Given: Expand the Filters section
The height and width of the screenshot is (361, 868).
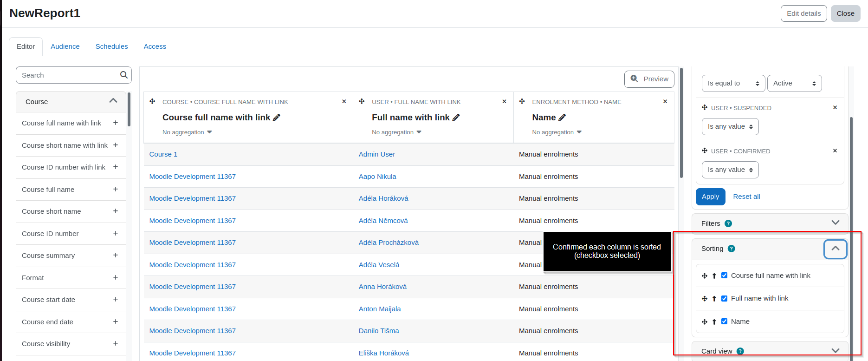Looking at the screenshot, I should click(x=836, y=223).
